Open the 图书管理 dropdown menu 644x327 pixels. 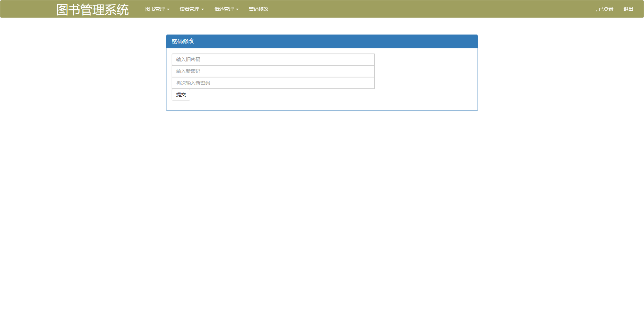pos(155,9)
